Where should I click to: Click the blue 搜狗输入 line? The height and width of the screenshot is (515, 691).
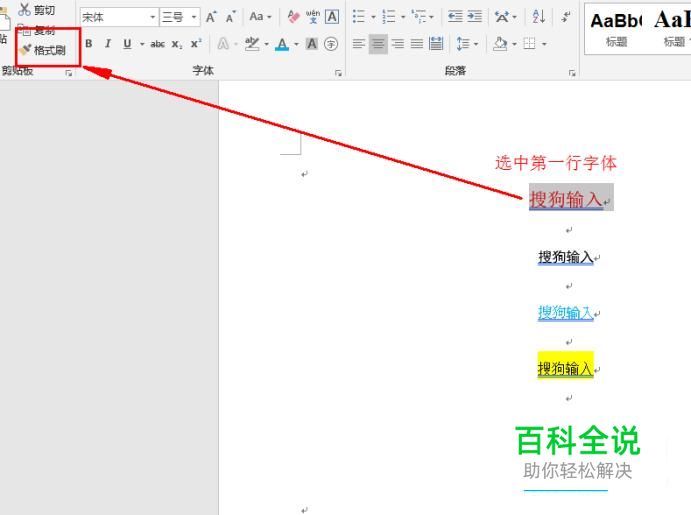[x=565, y=313]
